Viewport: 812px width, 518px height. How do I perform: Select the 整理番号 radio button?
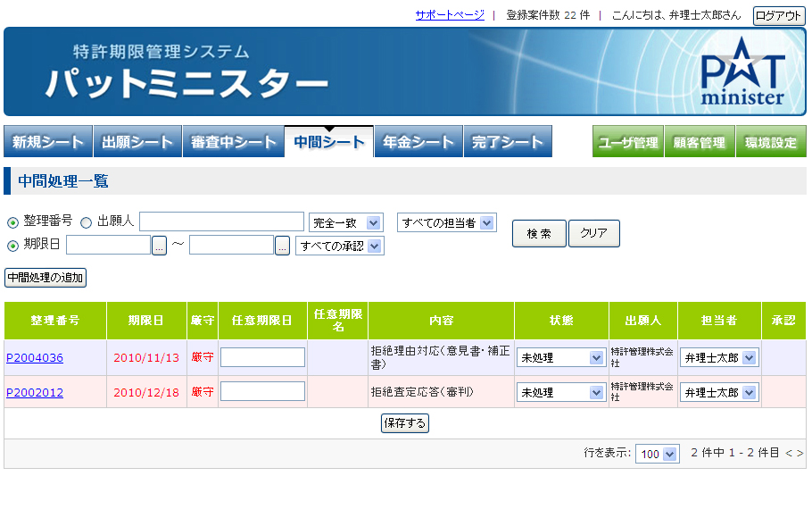13,223
